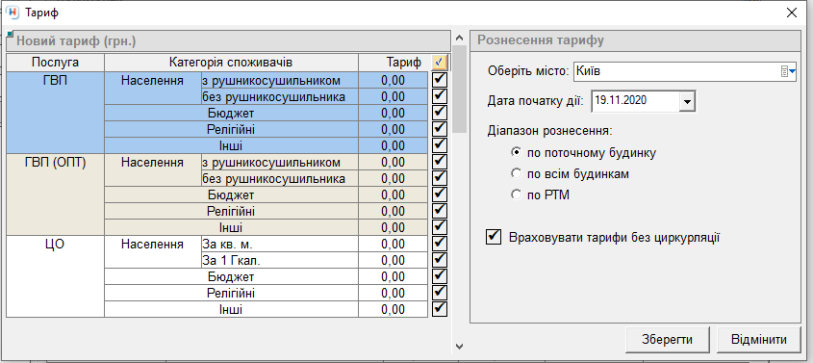This screenshot has width=813, height=363.
Task: Select по всім будинкам radio option
Action: click(x=516, y=174)
